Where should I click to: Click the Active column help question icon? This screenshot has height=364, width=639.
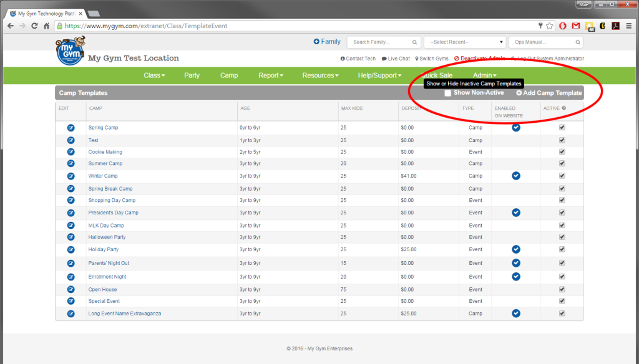[x=563, y=108]
